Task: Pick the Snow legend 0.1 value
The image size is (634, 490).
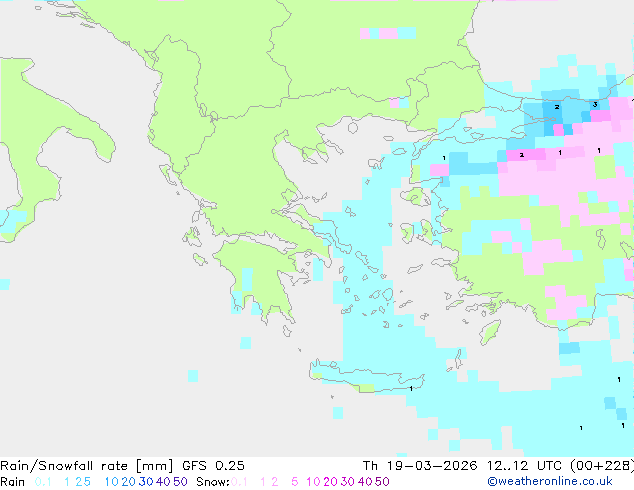Action: coord(239,482)
